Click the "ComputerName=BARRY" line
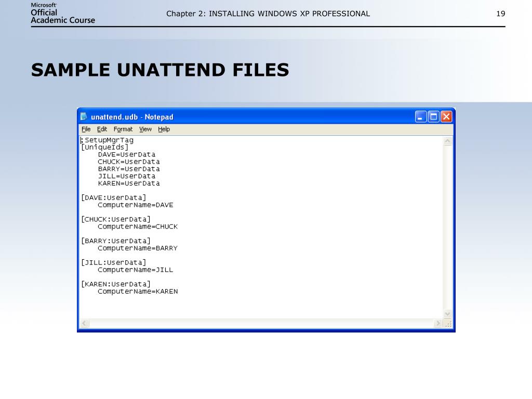This screenshot has height=399, width=532. tap(137, 248)
